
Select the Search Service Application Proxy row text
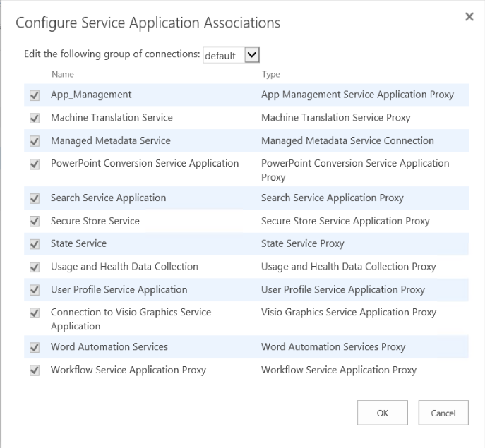333,198
